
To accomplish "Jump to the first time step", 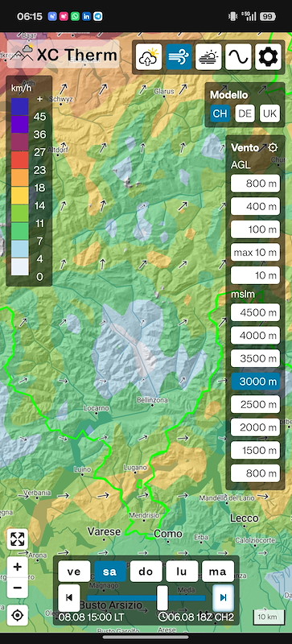I will [69, 597].
